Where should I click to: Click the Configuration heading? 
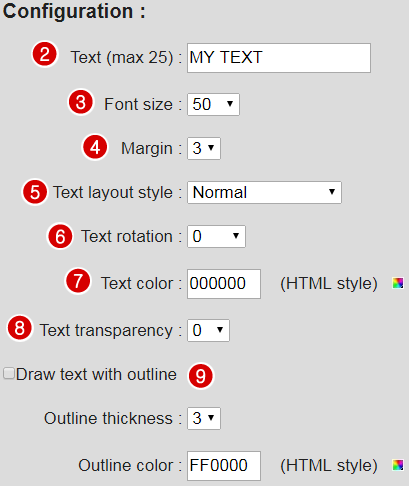[x=74, y=11]
